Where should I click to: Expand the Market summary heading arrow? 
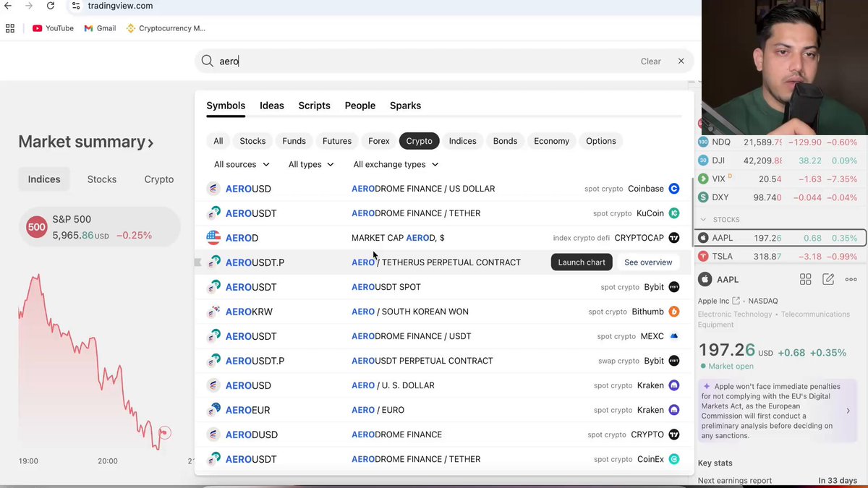click(x=150, y=143)
